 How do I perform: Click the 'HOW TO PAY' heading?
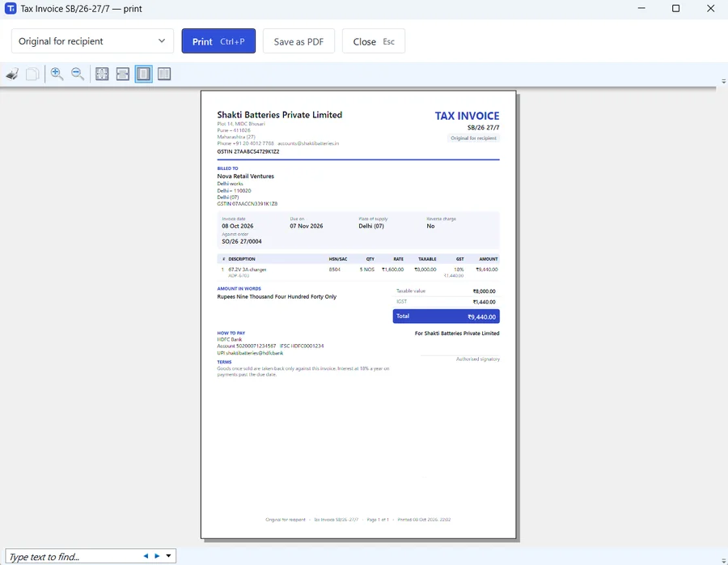click(x=231, y=333)
